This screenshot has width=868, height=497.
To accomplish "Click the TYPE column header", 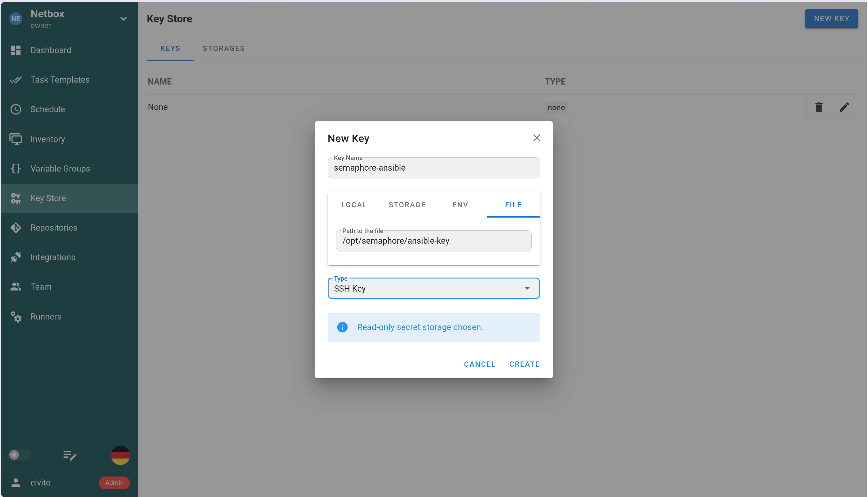I will pos(555,81).
